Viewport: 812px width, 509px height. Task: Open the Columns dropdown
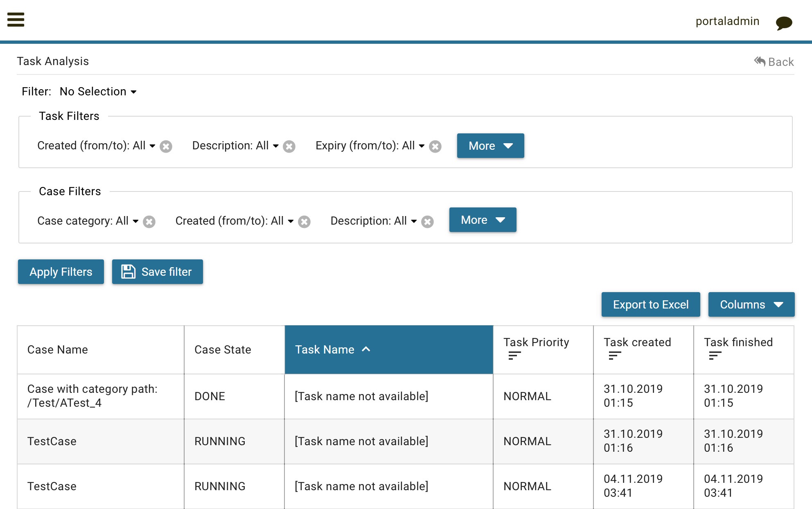tap(751, 304)
